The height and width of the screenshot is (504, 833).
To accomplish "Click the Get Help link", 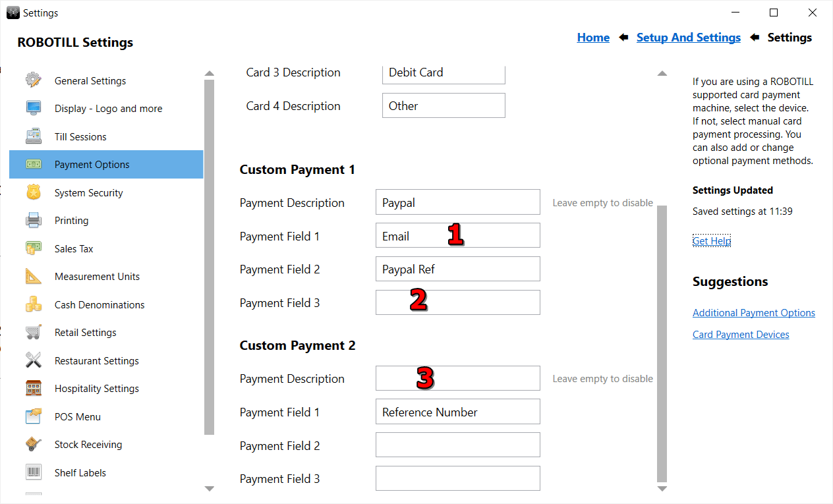I will coord(711,240).
